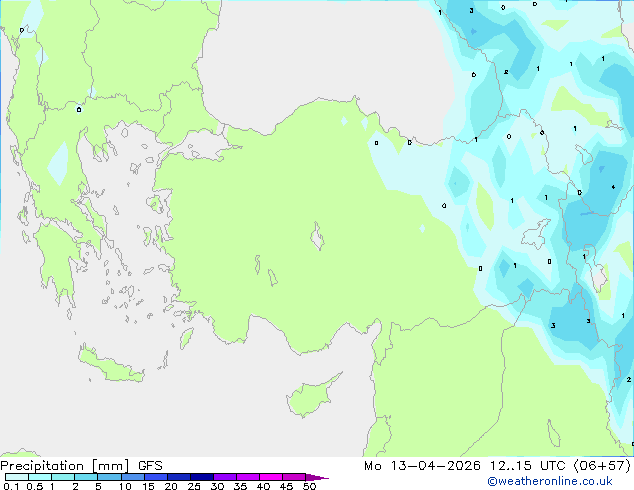Select the date 'Mo 13-04-2026' text

(x=422, y=466)
